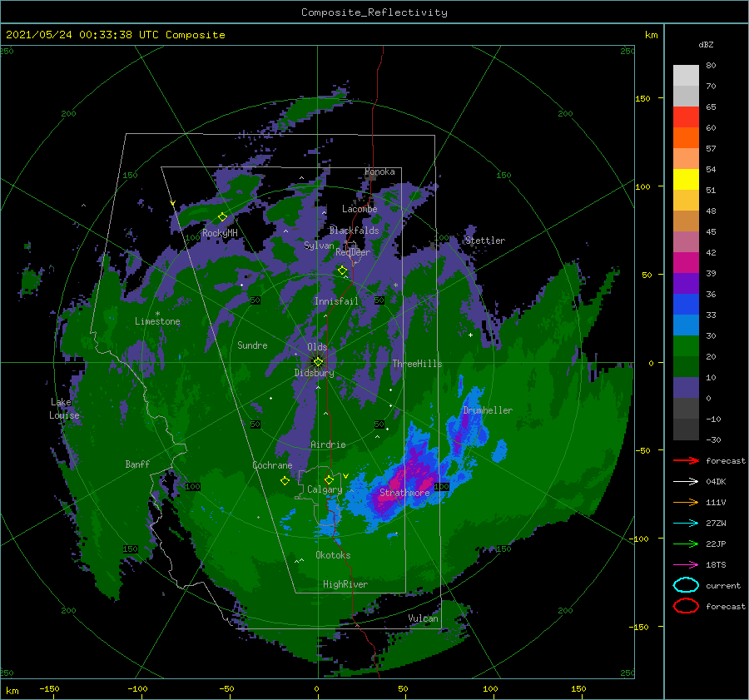Select the ThreeHills label
Image resolution: width=749 pixels, height=700 pixels.
[x=418, y=364]
